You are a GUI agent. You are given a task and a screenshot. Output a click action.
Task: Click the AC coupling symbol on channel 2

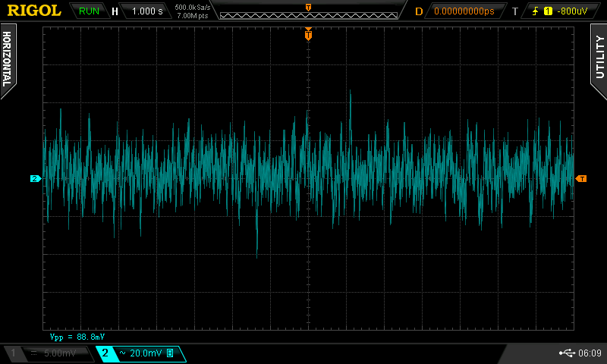(x=122, y=353)
